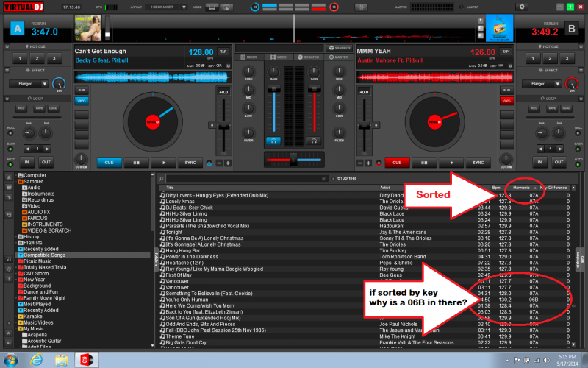Screen dimensions: 588x368
Task: Switch to the VIDEO tab
Action: [x=279, y=57]
